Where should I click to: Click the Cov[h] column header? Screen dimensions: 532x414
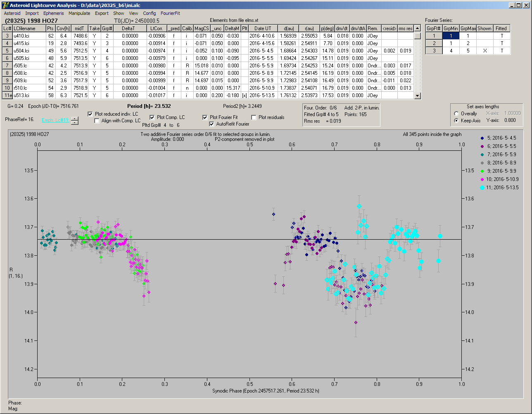tap(63, 29)
